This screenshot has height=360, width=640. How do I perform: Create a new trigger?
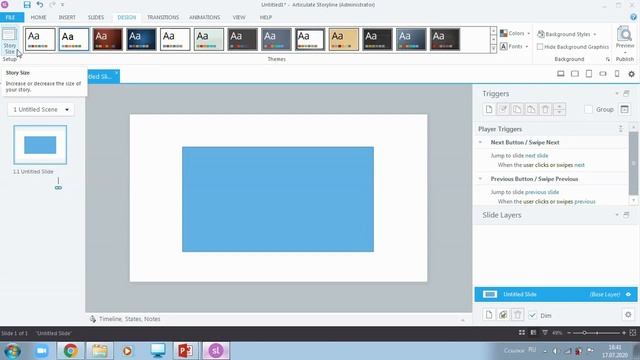pyautogui.click(x=489, y=109)
